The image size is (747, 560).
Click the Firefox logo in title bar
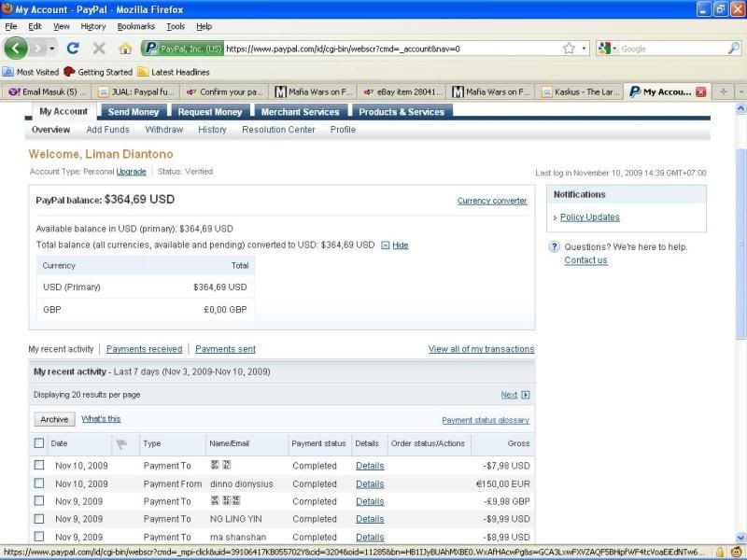pyautogui.click(x=7, y=8)
